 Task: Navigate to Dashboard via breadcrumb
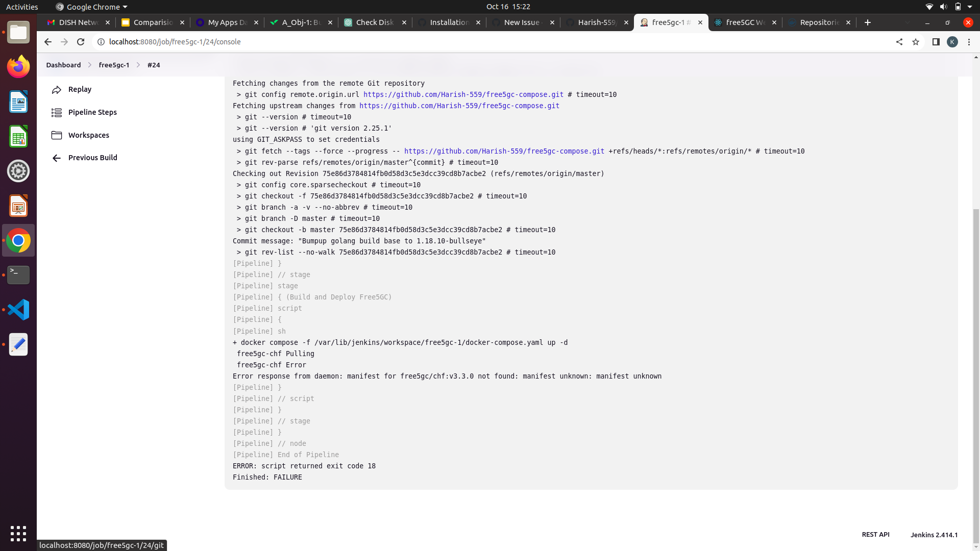pos(63,65)
